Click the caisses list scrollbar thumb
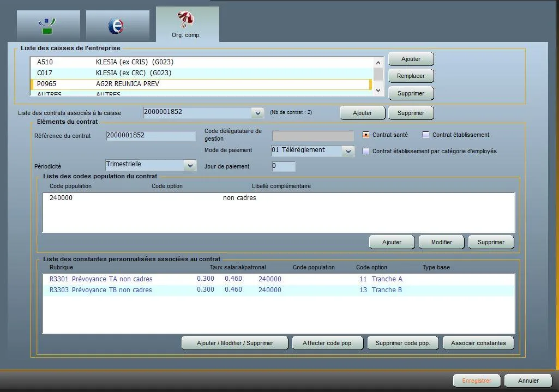 (x=378, y=75)
